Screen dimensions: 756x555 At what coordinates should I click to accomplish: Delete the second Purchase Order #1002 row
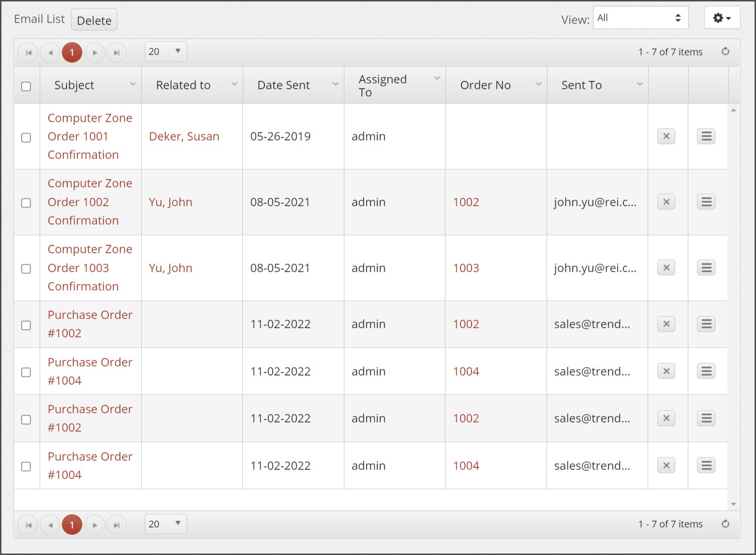coord(666,418)
